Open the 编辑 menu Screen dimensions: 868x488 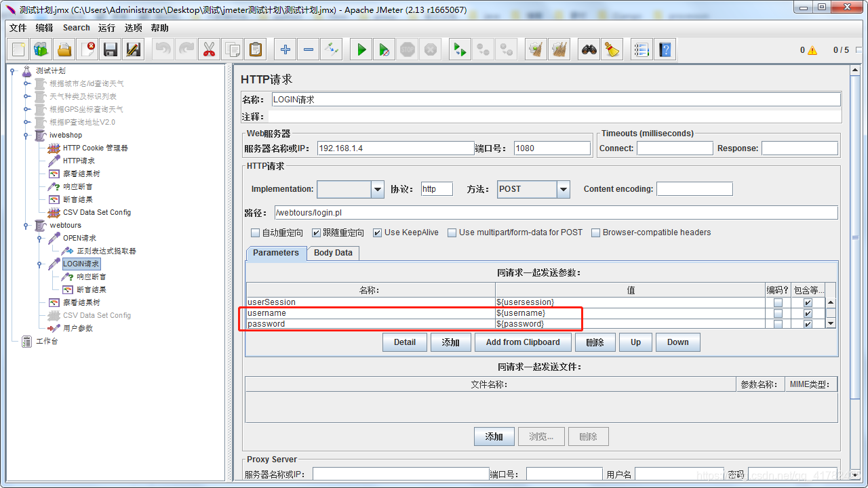tap(44, 28)
